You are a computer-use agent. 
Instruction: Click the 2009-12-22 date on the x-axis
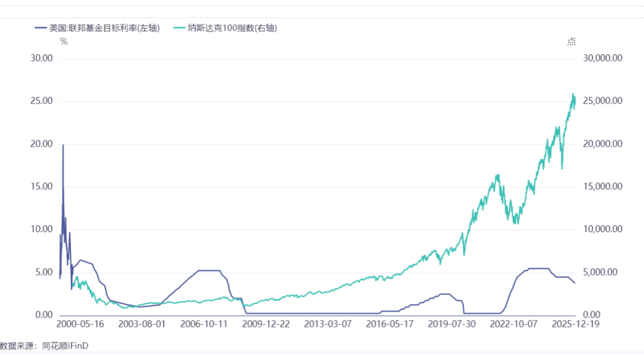tap(266, 324)
